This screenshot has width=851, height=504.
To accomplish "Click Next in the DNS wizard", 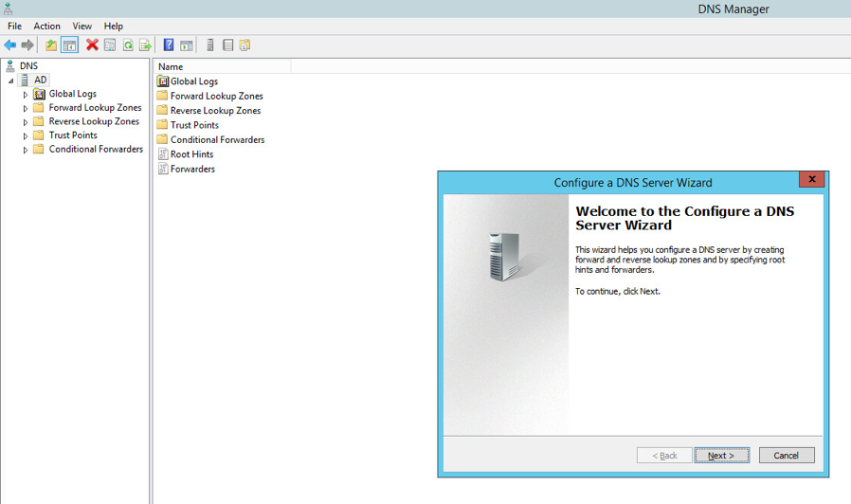I will 721,456.
